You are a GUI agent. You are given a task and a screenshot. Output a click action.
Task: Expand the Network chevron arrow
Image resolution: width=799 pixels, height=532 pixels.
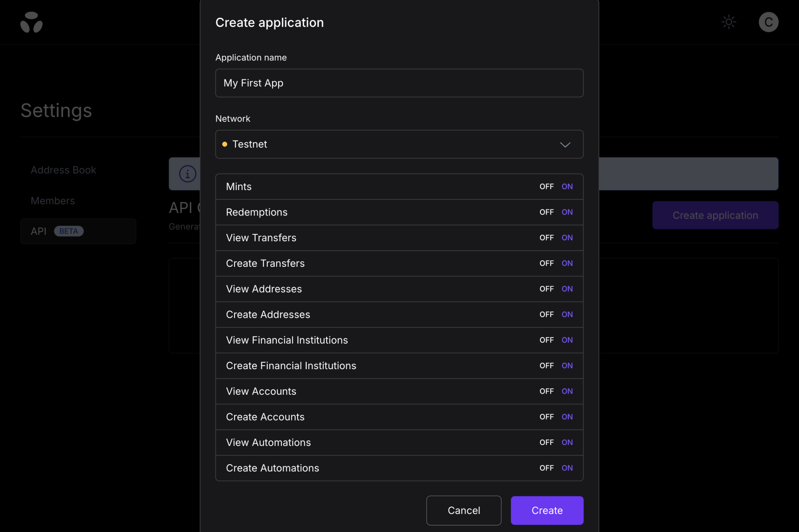565,145
